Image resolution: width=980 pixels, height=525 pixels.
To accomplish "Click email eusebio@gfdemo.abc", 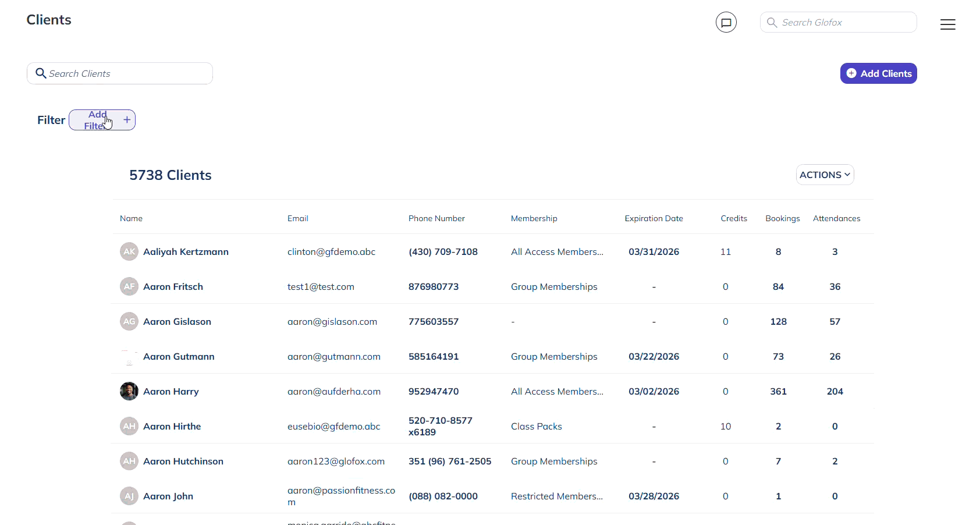I will pos(333,426).
